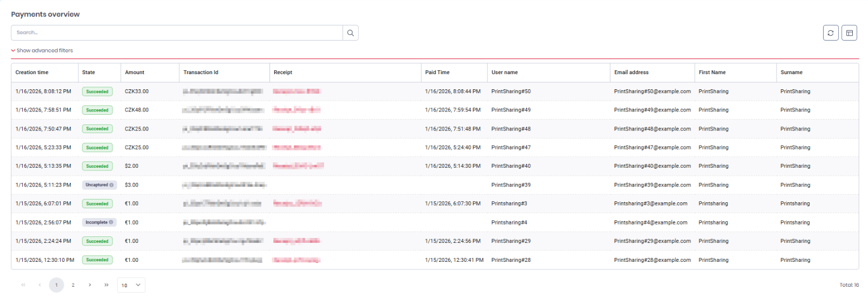Screen dimensions: 868x297
Task: Expand Show advanced filters
Action: click(42, 50)
